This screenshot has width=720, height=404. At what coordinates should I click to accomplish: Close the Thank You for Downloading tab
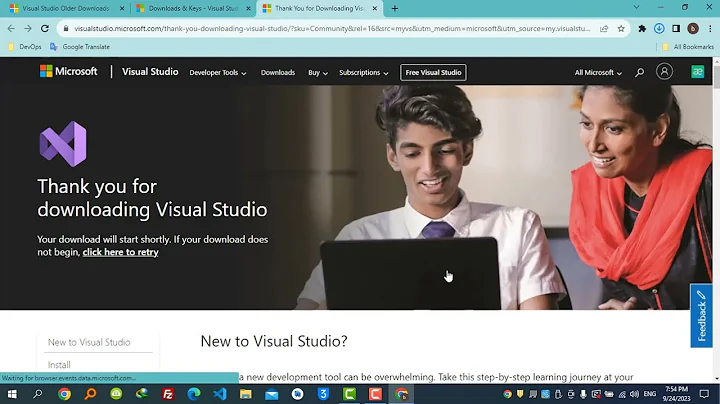pyautogui.click(x=375, y=8)
